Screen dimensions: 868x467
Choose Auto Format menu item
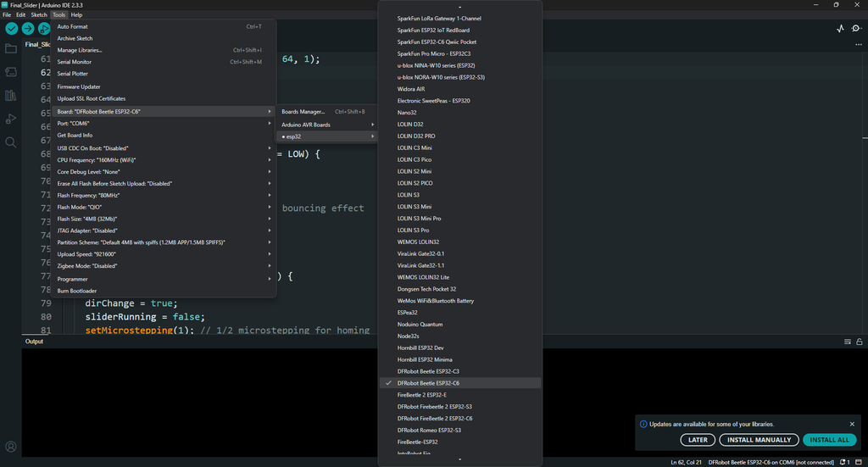pos(164,26)
